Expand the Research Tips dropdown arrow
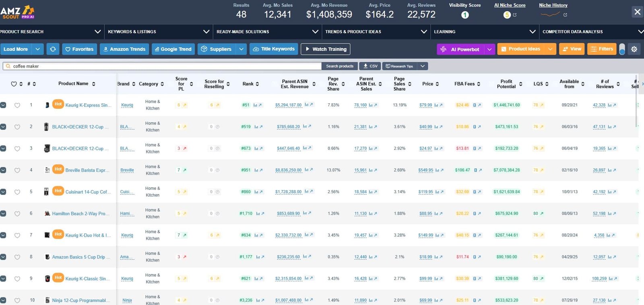644x305 pixels. (422, 66)
